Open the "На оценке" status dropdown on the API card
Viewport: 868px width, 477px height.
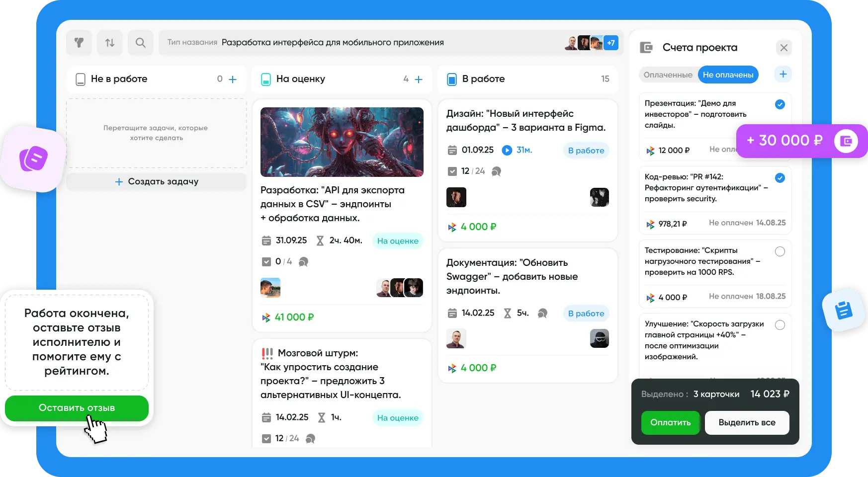tap(398, 241)
